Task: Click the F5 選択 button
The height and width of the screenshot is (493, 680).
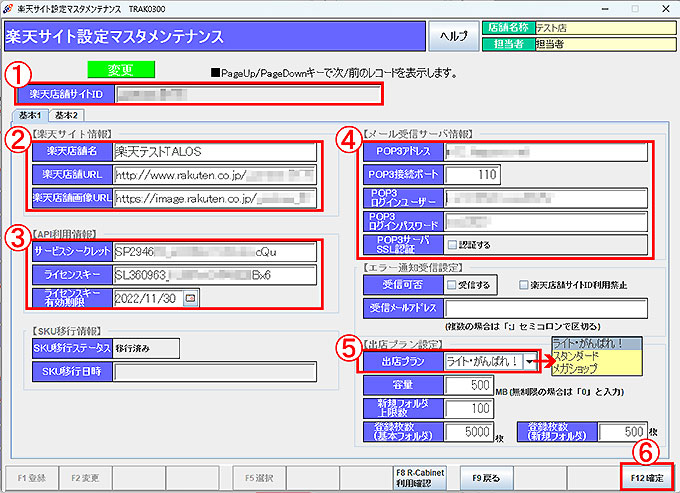Action: click(259, 478)
